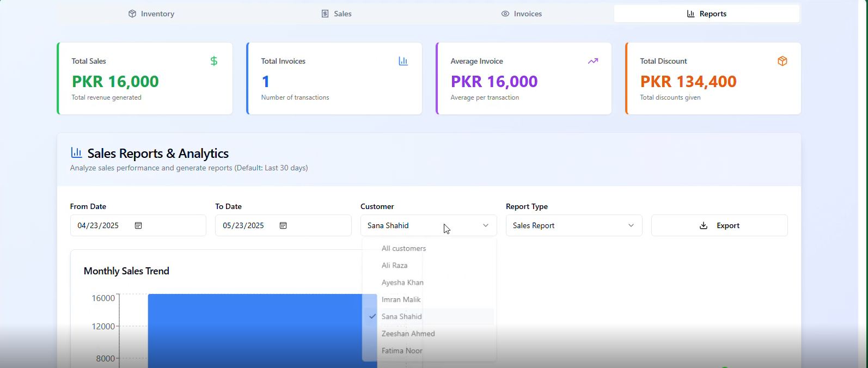Click the Analyze sales performance subtitle
Image resolution: width=868 pixels, height=368 pixels.
(189, 168)
